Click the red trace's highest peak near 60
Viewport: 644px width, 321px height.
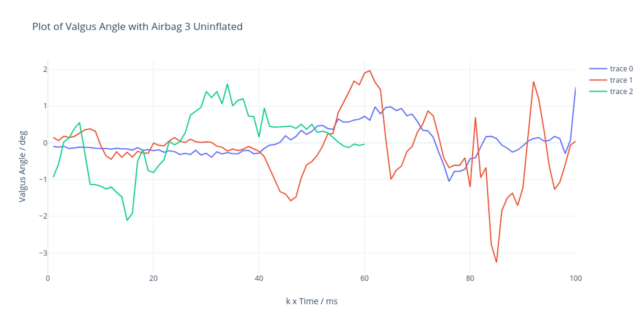pyautogui.click(x=370, y=70)
